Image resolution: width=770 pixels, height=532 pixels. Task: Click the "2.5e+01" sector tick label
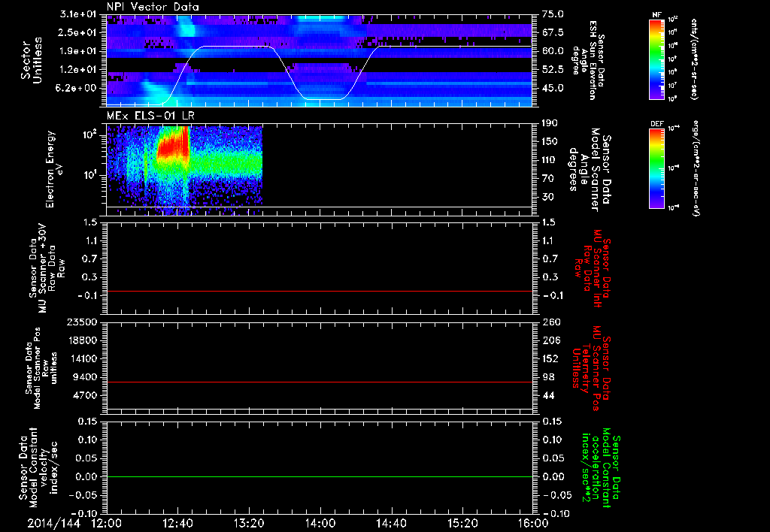coord(78,32)
